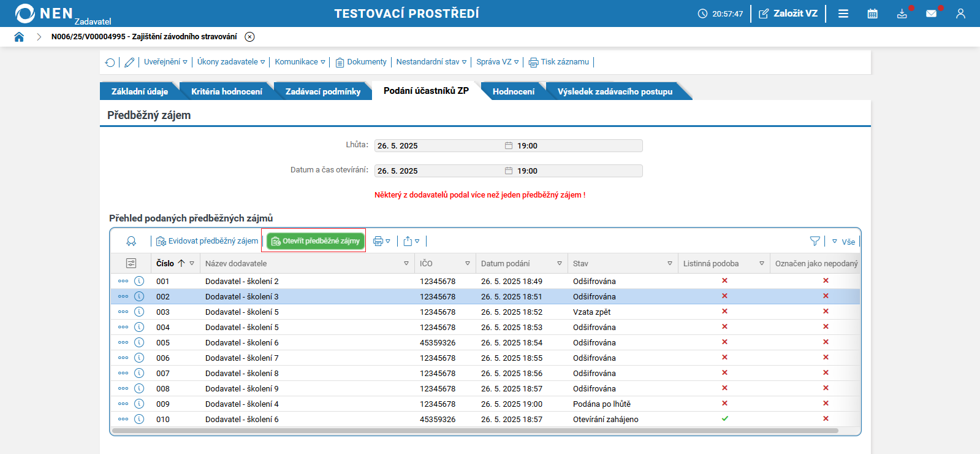Click the pencil edit icon
Screen dimensions: 980x454
click(129, 63)
